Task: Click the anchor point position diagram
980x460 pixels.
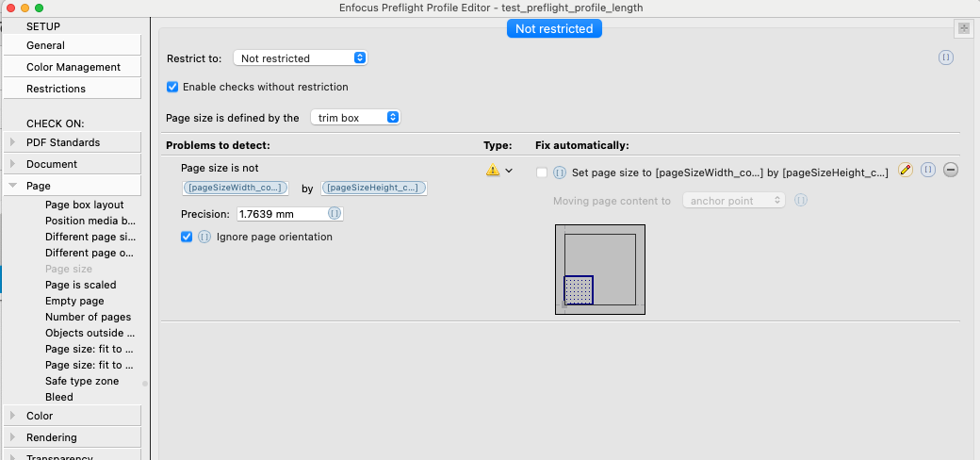Action: pos(600,270)
